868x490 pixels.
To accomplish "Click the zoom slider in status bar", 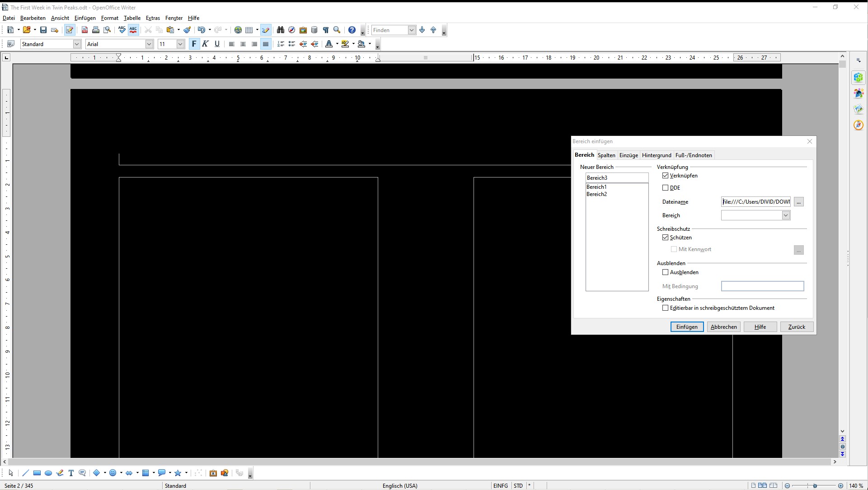I will [x=815, y=486].
